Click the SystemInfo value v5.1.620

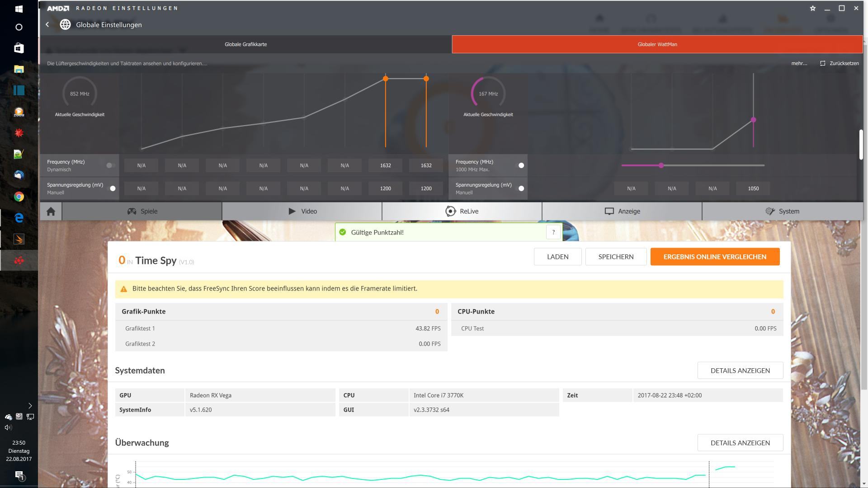tap(201, 410)
